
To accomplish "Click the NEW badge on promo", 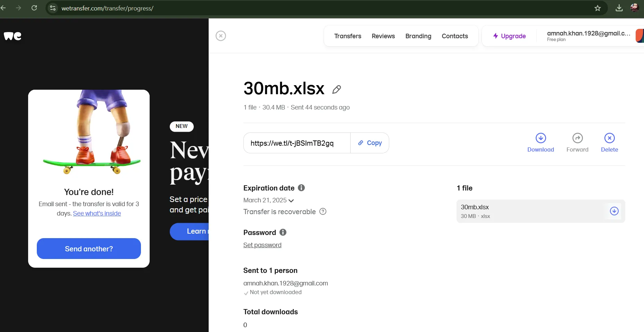I will tap(182, 126).
